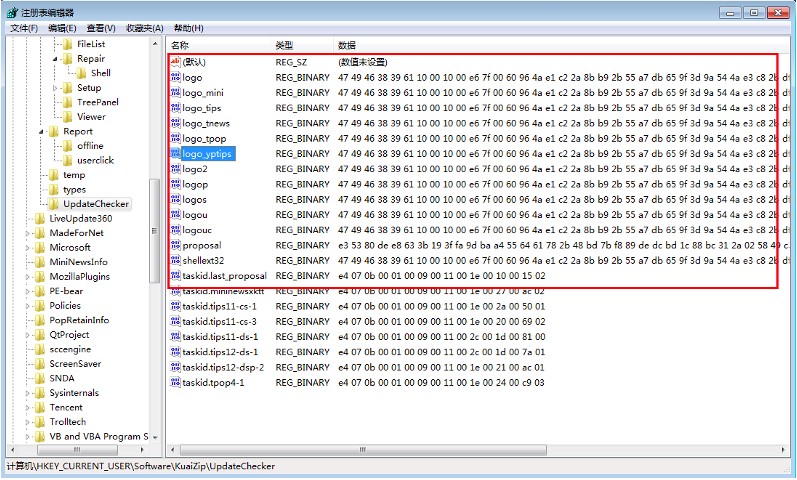Click the string icon of the default value

coord(175,62)
